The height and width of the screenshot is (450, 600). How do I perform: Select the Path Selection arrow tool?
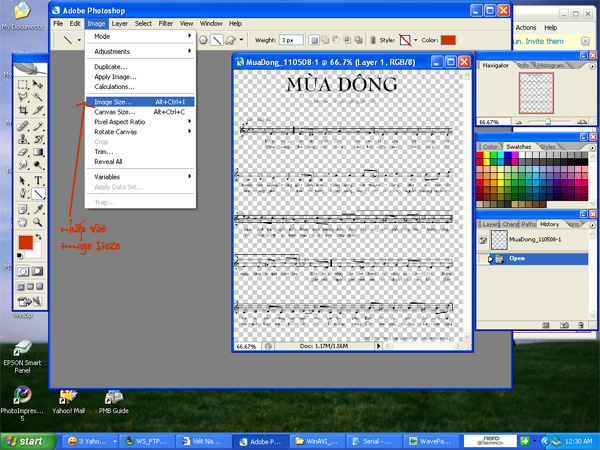23,181
